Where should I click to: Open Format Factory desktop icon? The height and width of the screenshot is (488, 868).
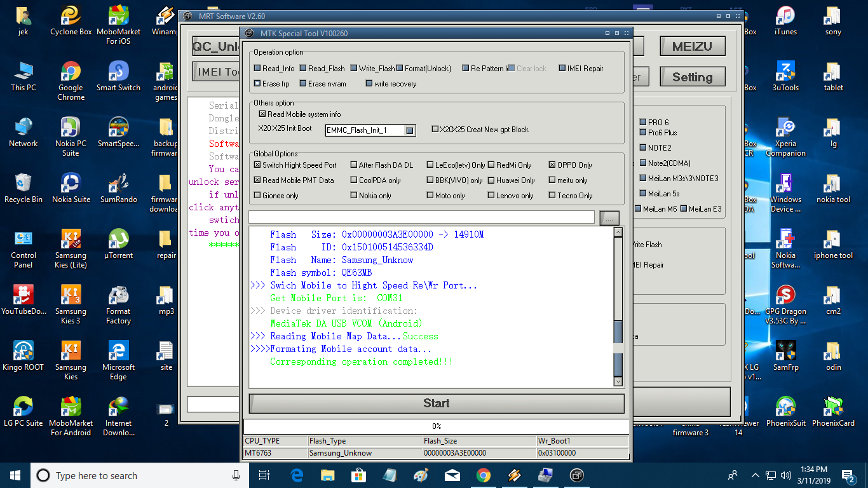click(x=118, y=304)
